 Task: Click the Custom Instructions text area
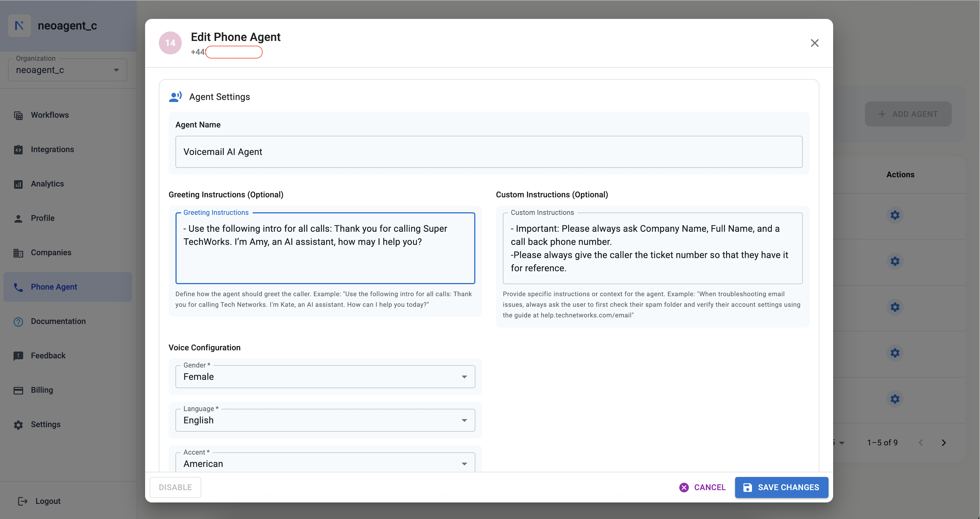[652, 248]
